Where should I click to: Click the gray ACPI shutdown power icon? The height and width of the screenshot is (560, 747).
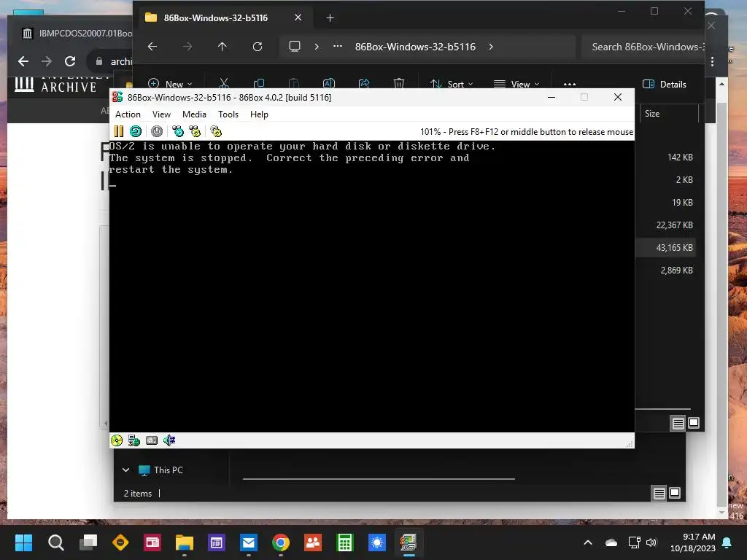pyautogui.click(x=157, y=131)
